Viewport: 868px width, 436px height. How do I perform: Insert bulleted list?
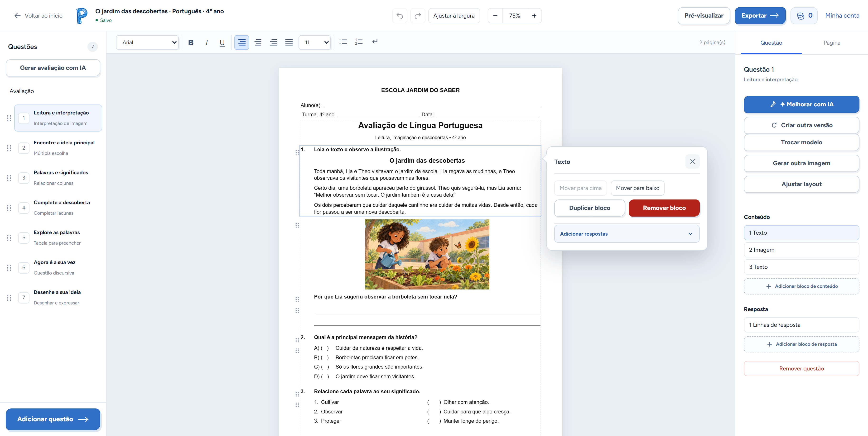343,42
